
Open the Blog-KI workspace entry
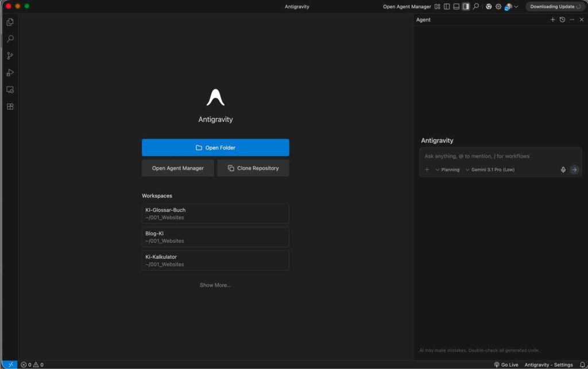click(x=215, y=237)
